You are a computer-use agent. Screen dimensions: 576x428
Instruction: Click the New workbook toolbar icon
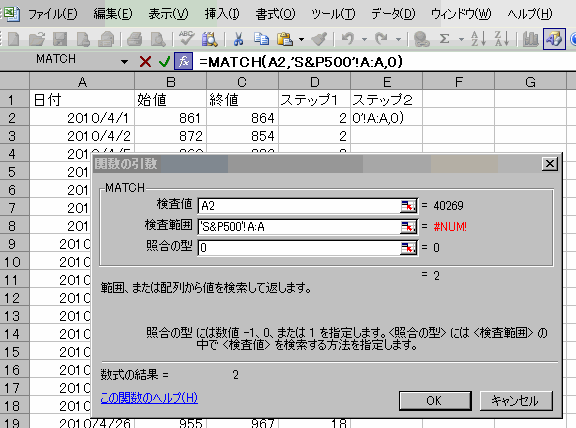pyautogui.click(x=14, y=39)
